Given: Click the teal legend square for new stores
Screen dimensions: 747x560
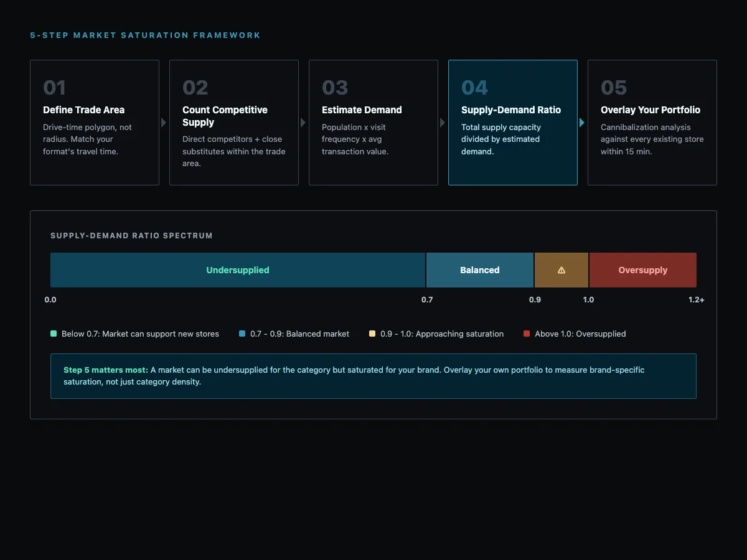Looking at the screenshot, I should pyautogui.click(x=54, y=334).
